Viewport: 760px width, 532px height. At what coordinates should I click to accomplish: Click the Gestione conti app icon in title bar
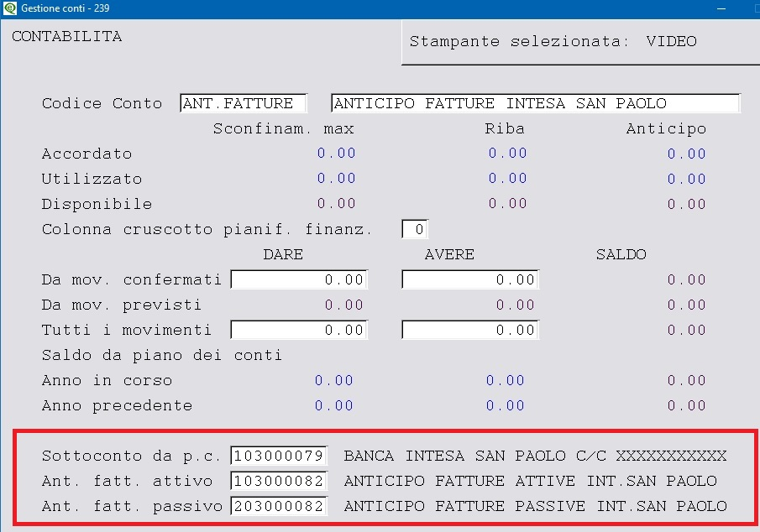10,8
